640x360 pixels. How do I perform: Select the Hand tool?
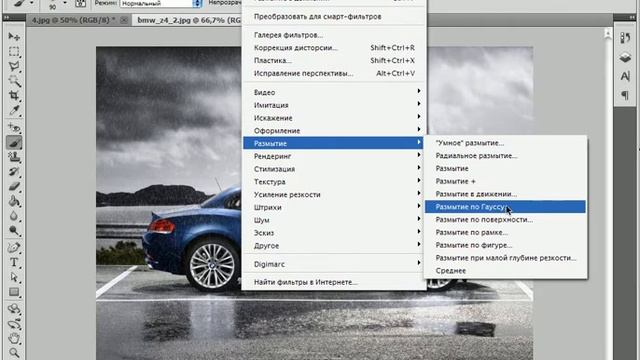click(x=14, y=338)
